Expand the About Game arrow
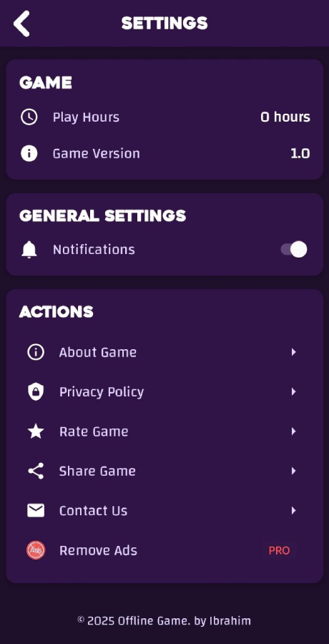The width and height of the screenshot is (329, 644). coord(293,352)
